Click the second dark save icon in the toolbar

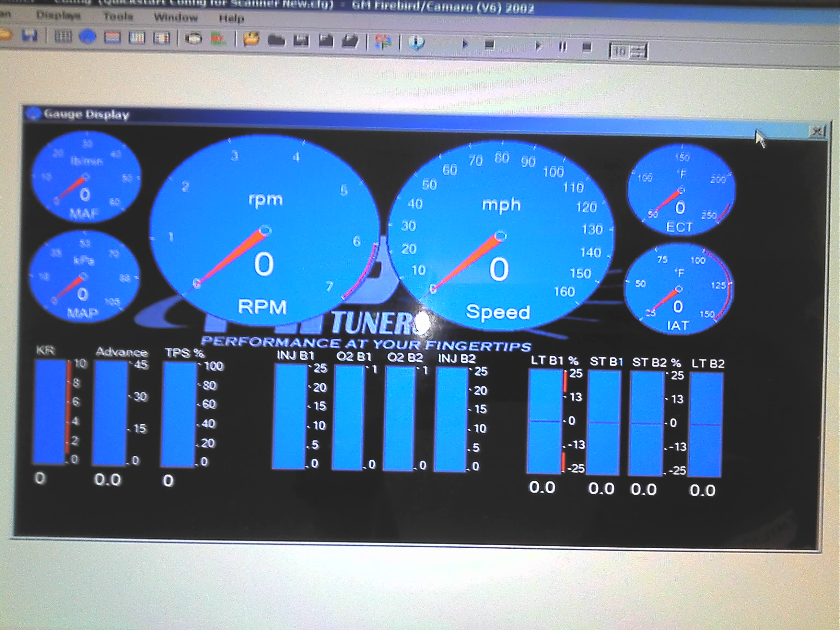click(326, 41)
